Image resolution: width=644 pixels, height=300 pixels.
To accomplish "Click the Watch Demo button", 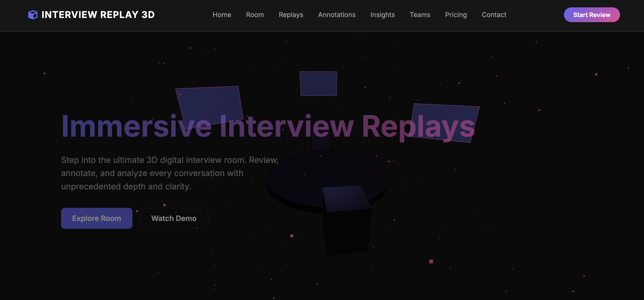I will (x=174, y=218).
